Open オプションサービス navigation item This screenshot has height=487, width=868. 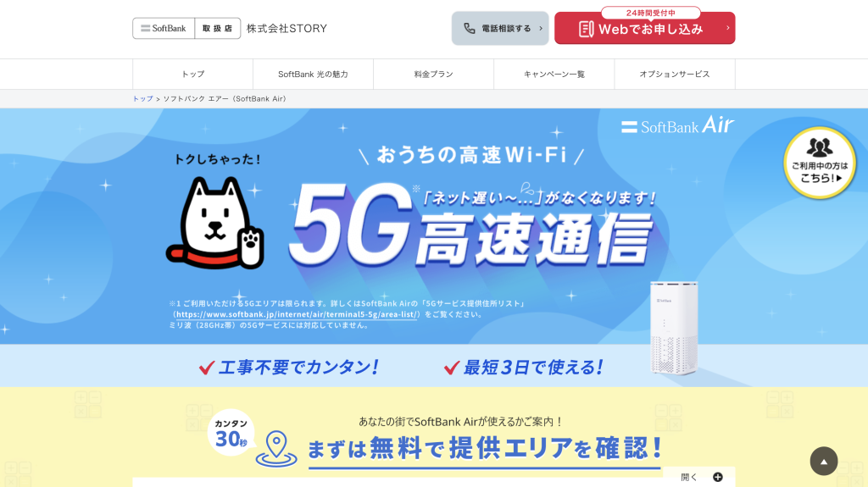click(675, 75)
